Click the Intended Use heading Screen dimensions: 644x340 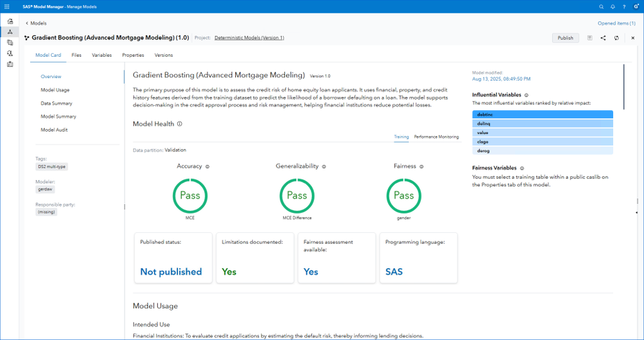pos(151,325)
